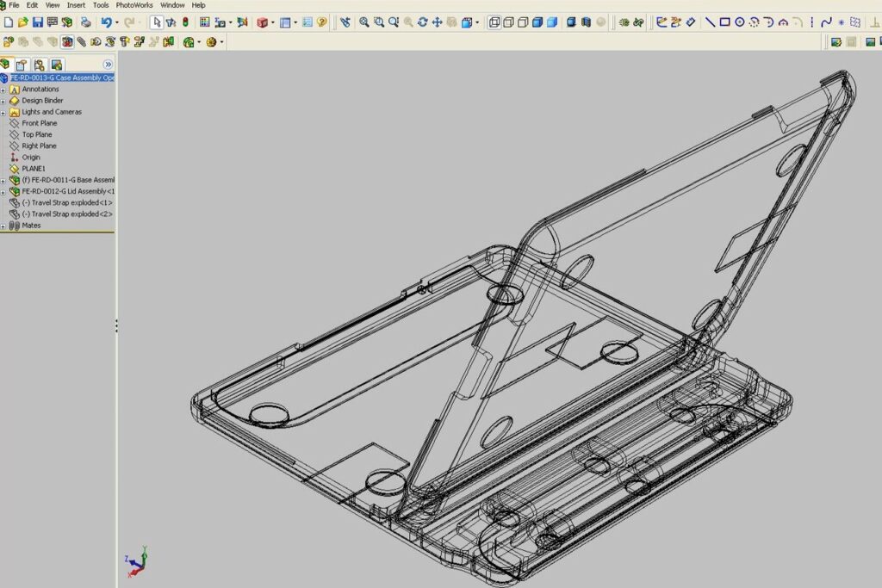Select the Line sketch tool
The width and height of the screenshot is (882, 588).
[710, 22]
